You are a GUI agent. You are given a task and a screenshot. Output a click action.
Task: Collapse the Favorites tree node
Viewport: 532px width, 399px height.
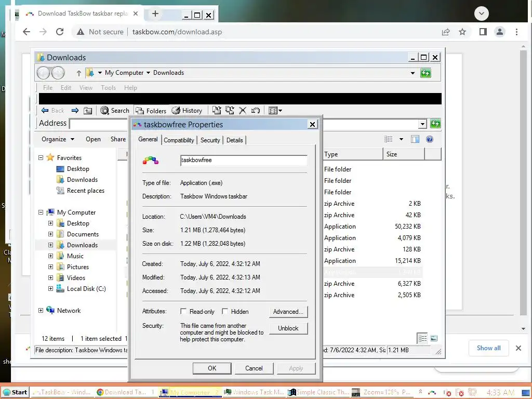[x=41, y=158]
